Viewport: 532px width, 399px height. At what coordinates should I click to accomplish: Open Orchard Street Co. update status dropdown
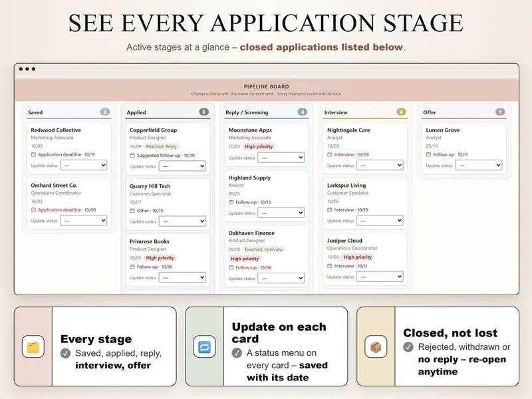(x=84, y=221)
